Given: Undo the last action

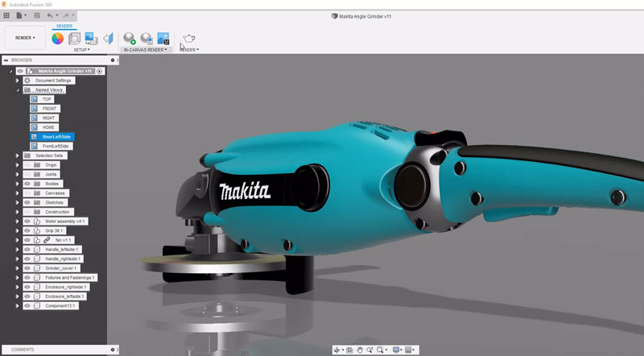Looking at the screenshot, I should [49, 15].
